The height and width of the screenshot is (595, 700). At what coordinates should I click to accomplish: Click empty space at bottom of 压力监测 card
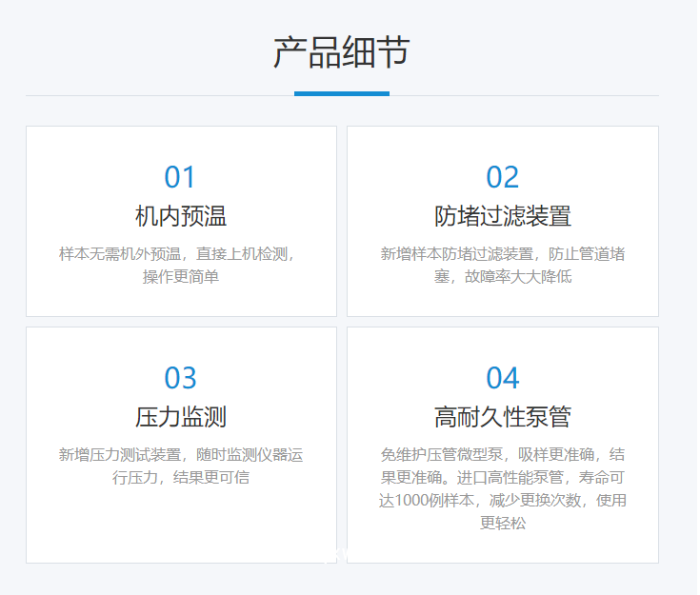point(180,528)
